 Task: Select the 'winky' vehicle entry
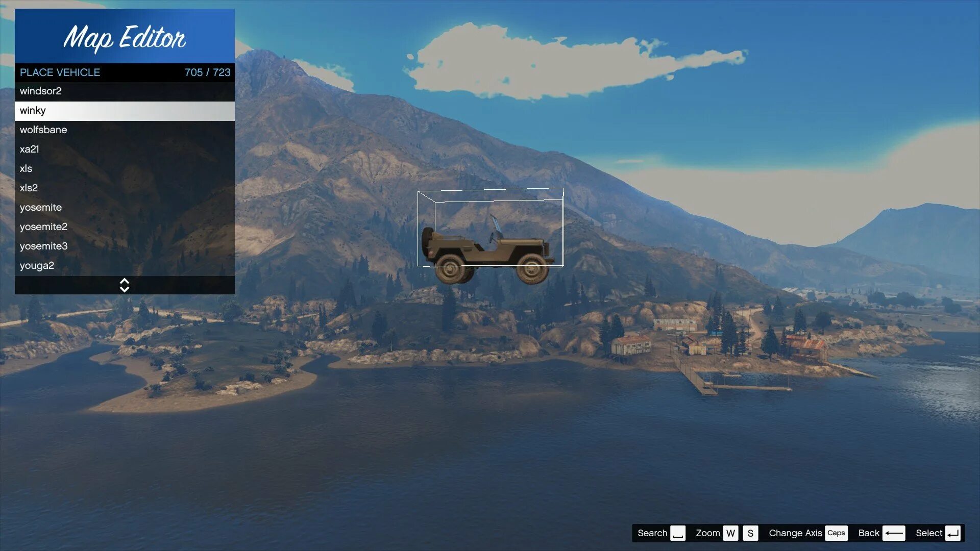125,110
